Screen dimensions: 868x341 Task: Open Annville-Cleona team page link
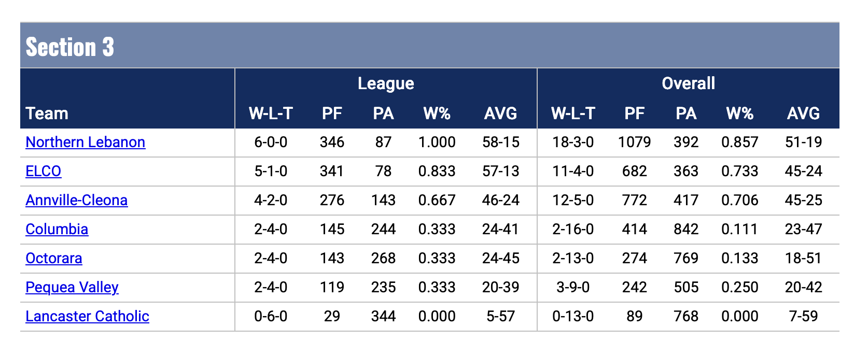(76, 200)
